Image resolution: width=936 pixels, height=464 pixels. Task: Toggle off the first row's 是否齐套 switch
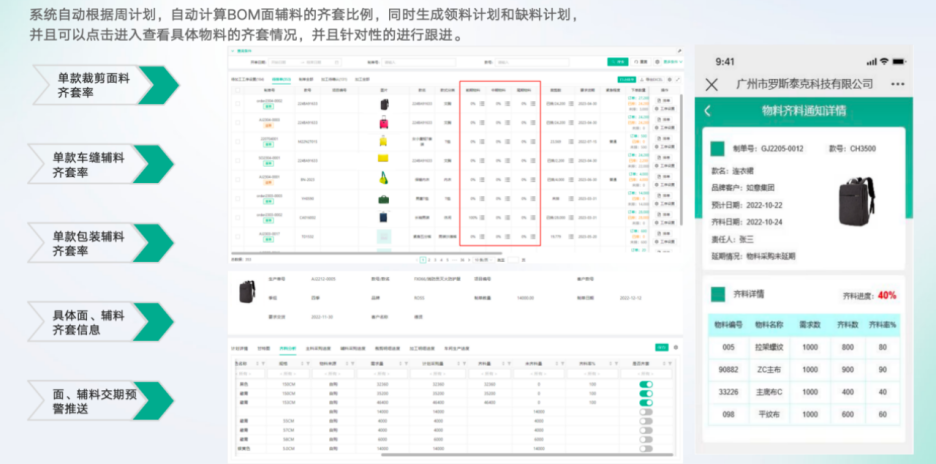(x=646, y=384)
